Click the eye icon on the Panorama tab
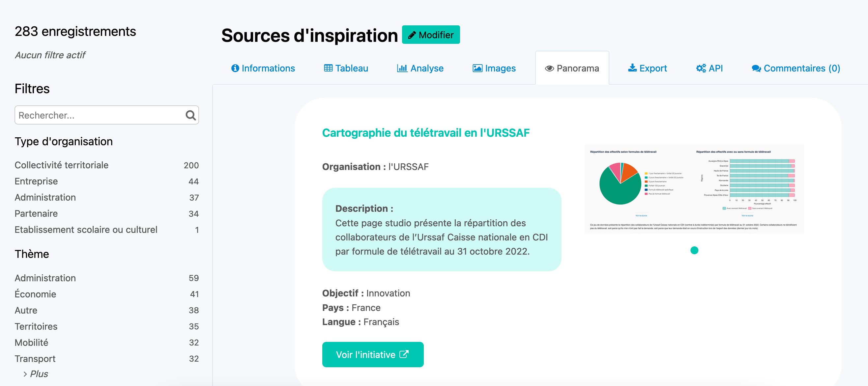868x386 pixels. click(549, 68)
